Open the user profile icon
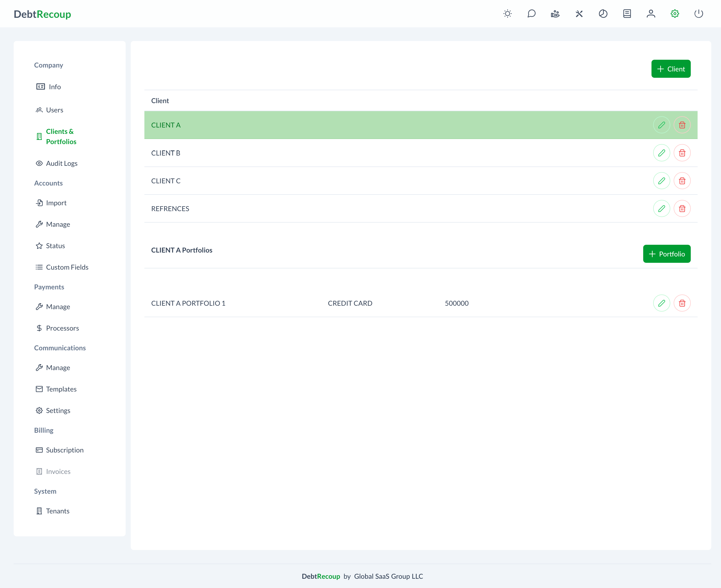This screenshot has width=721, height=588. [x=651, y=14]
